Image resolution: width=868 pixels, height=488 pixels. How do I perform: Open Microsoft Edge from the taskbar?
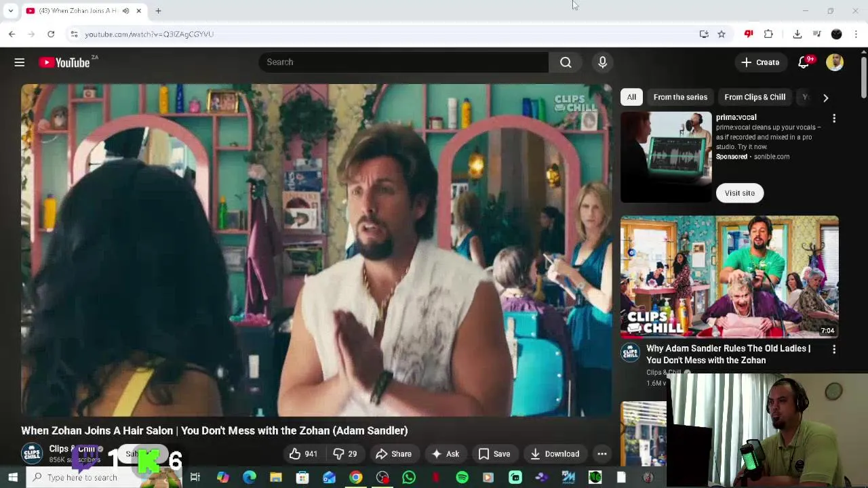click(250, 478)
